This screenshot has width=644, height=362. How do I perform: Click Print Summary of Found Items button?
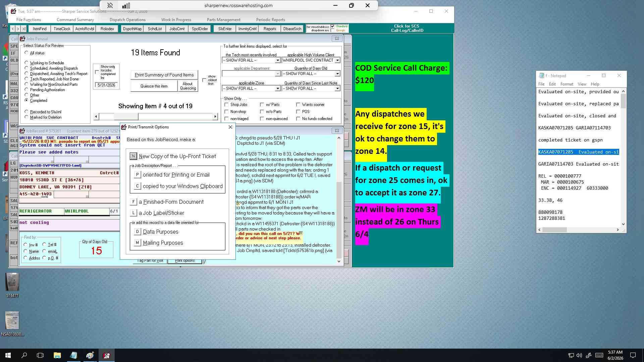(x=164, y=75)
